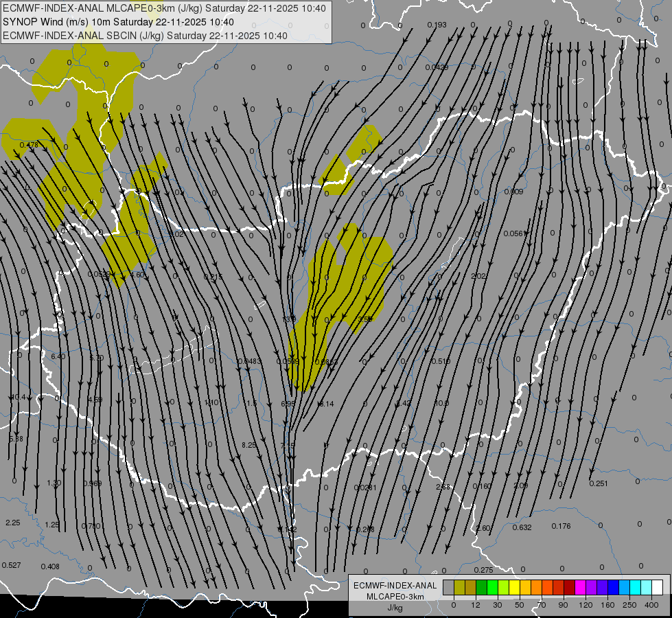
Task: Click the 0.0281 value on the map
Action: 365,488
